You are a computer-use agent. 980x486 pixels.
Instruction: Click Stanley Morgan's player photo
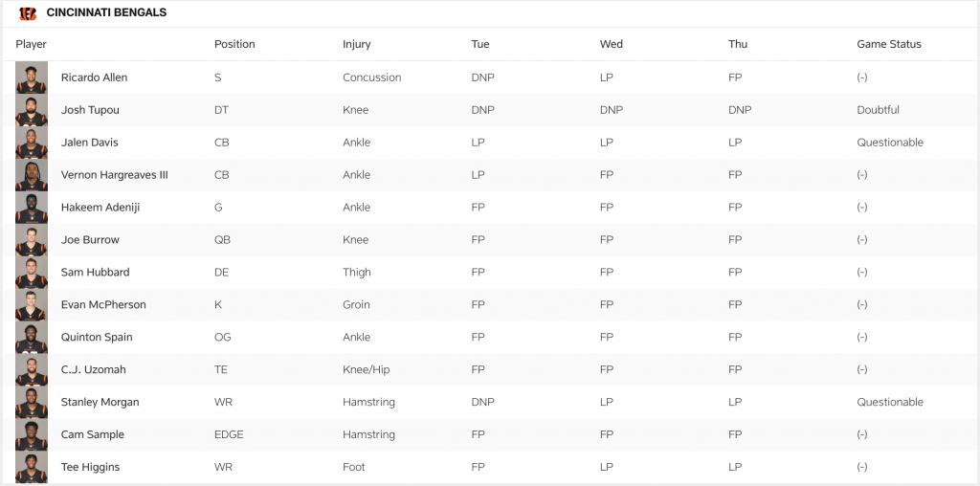(32, 402)
